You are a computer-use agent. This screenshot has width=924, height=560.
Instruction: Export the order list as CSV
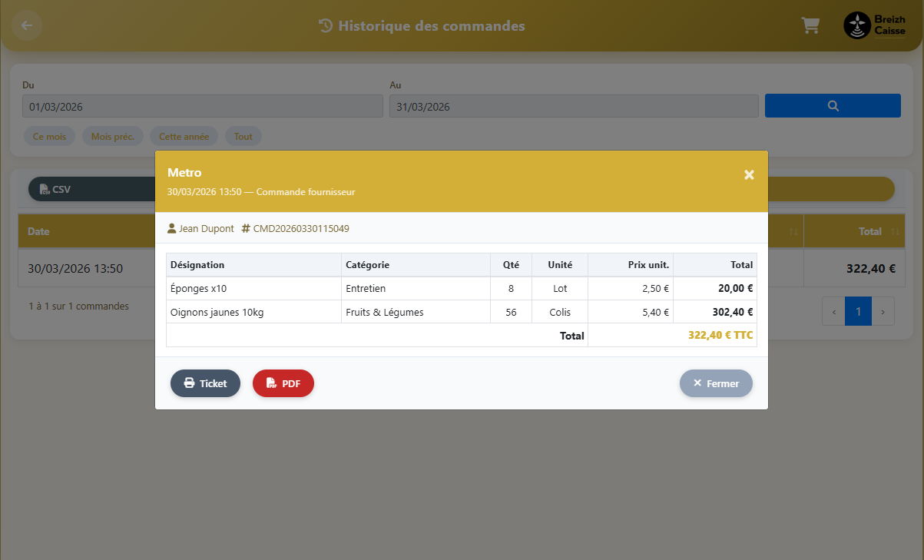pyautogui.click(x=55, y=189)
